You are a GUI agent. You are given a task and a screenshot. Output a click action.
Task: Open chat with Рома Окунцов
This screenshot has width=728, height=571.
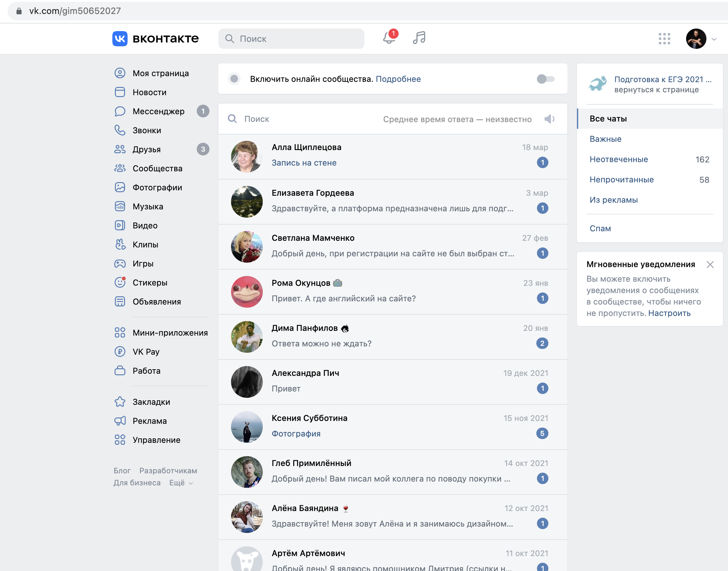click(x=393, y=292)
